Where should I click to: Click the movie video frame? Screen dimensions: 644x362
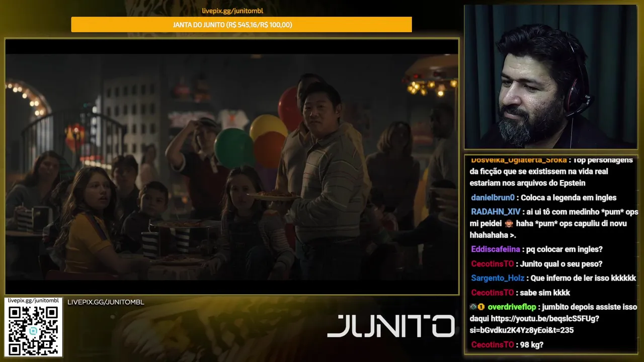click(x=232, y=166)
